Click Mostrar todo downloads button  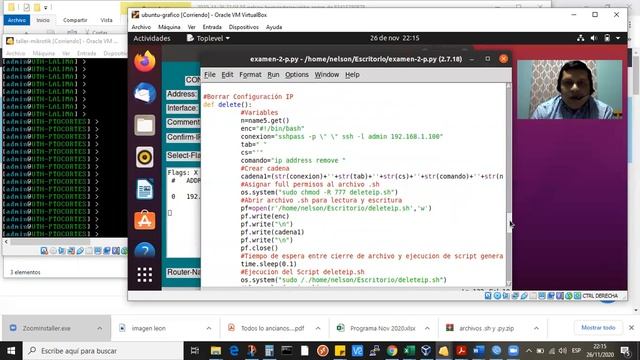click(x=598, y=328)
